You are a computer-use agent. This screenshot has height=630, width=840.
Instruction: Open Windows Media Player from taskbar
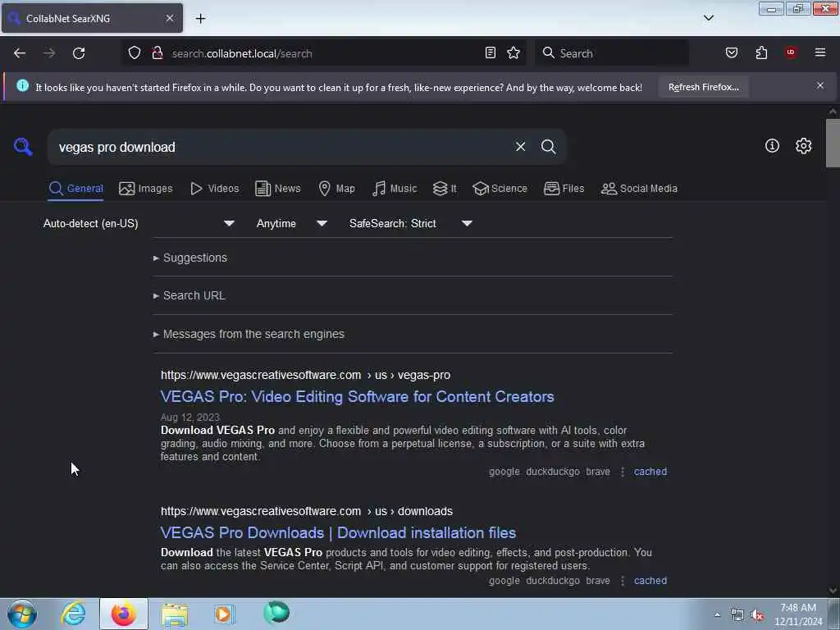click(x=225, y=614)
